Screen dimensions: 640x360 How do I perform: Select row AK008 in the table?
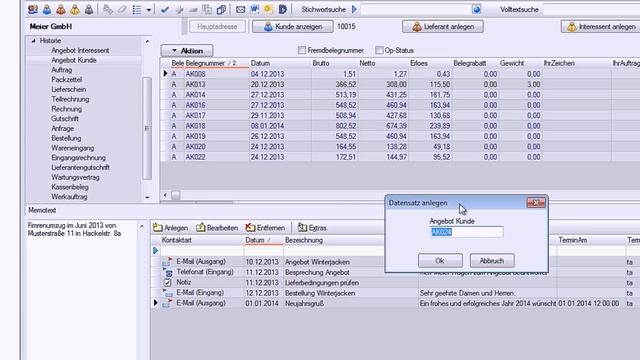tap(400, 74)
